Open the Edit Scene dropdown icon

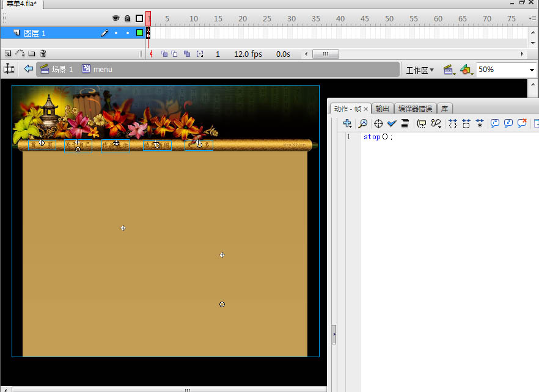tap(449, 70)
